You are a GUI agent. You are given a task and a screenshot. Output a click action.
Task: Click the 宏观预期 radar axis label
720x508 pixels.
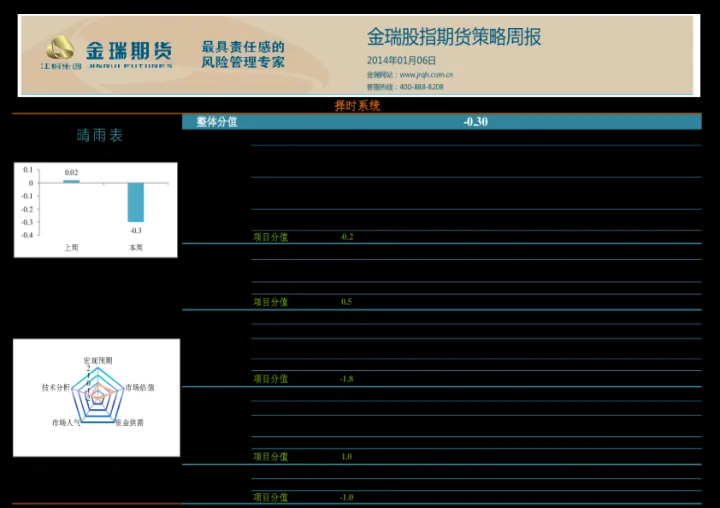(98, 361)
